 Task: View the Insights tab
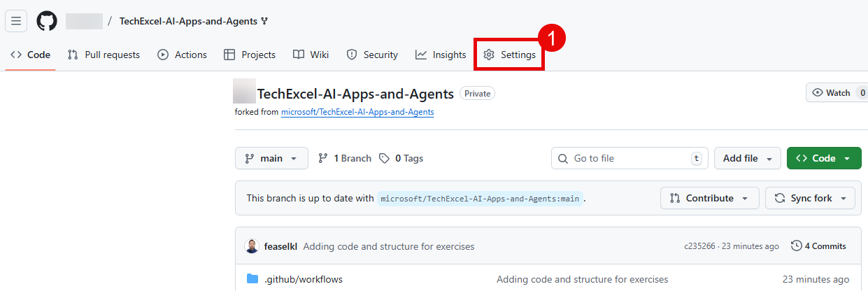[x=441, y=55]
